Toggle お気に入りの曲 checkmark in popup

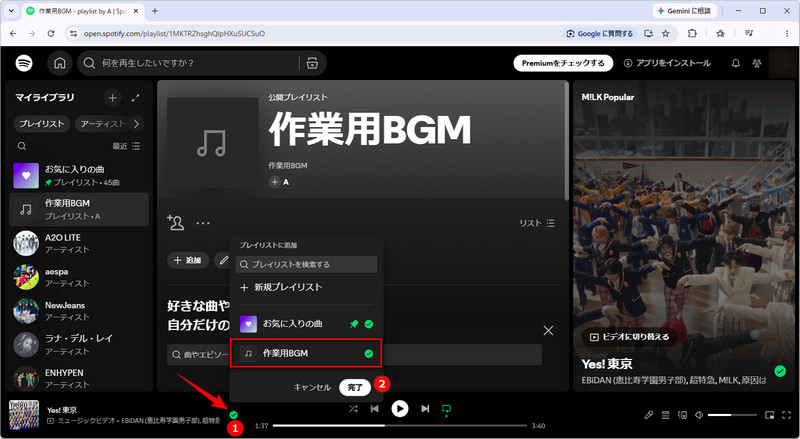click(369, 324)
